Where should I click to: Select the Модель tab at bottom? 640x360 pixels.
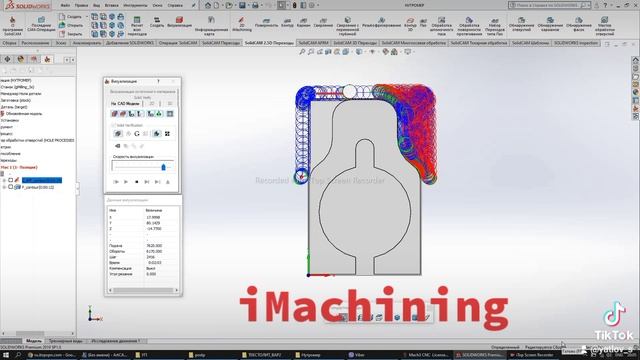[33, 341]
